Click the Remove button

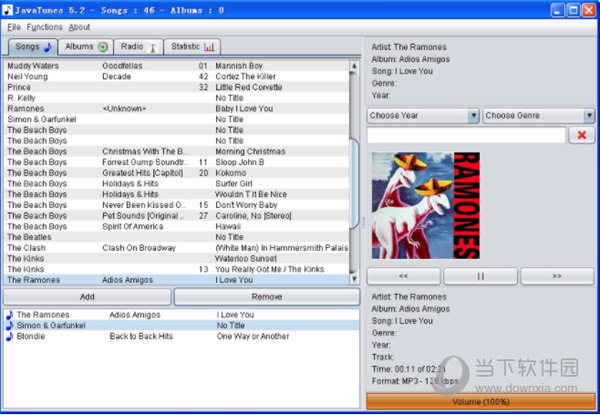(x=267, y=297)
